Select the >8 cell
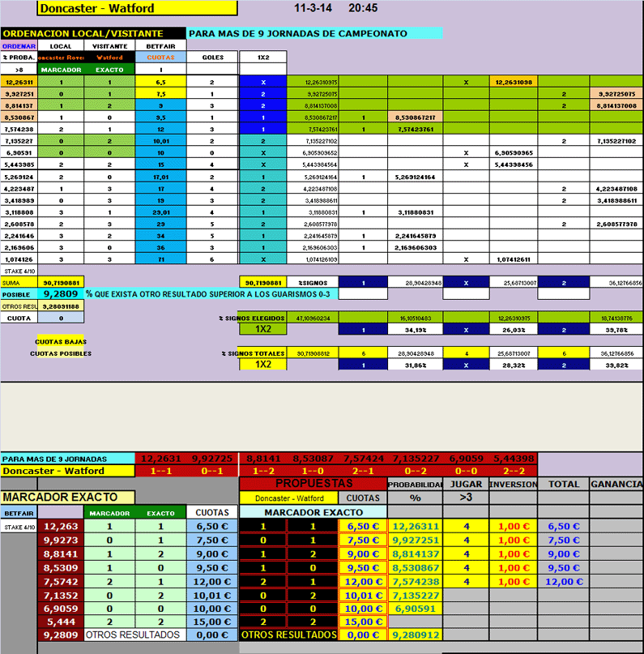The width and height of the screenshot is (644, 654). 19,70
